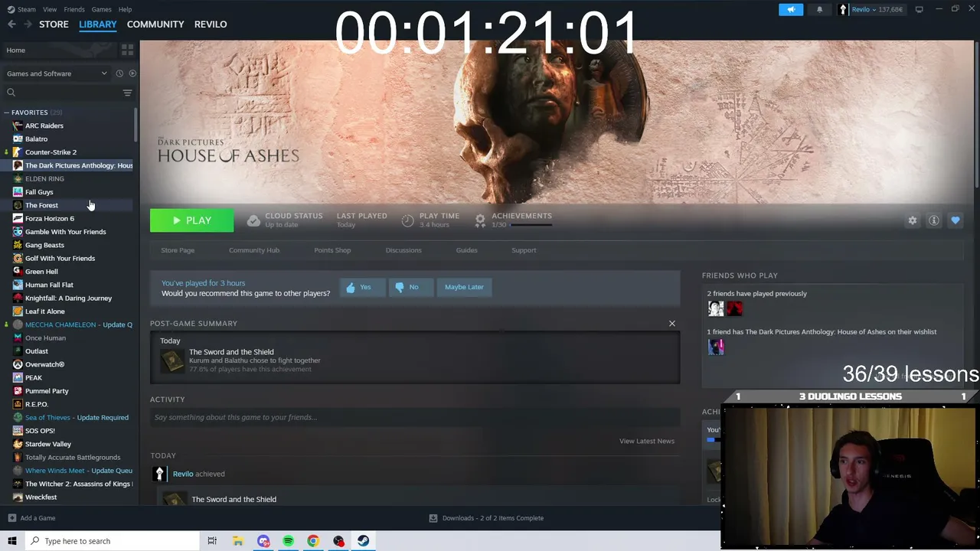Switch library to grid collections view

coord(127,50)
